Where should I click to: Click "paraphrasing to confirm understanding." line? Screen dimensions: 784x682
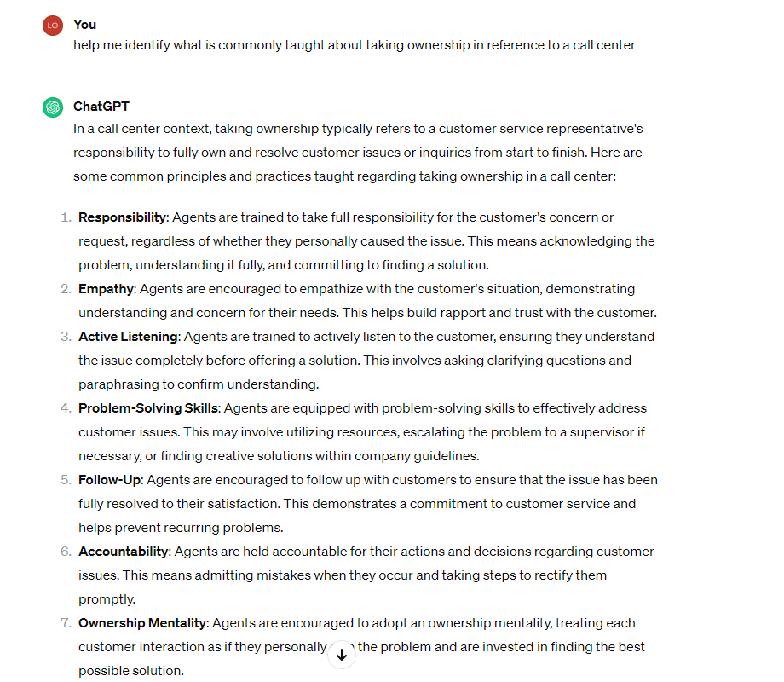[x=199, y=384]
